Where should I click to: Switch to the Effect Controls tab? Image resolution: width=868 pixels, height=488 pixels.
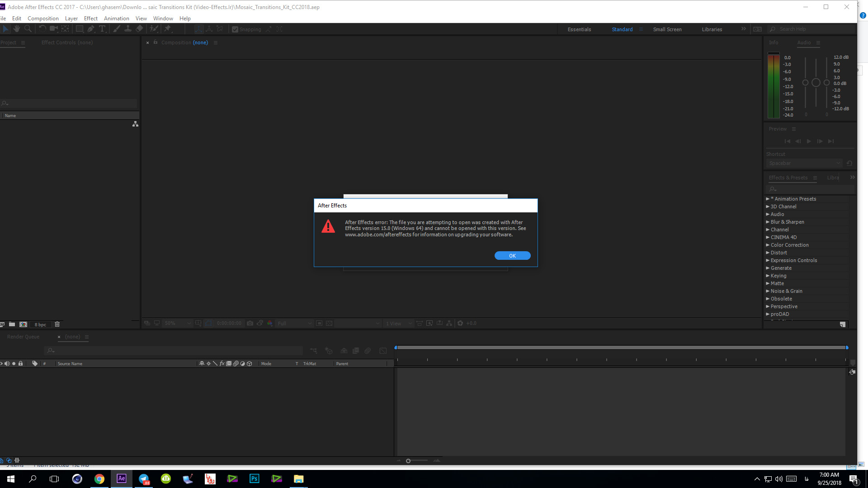[x=67, y=42]
